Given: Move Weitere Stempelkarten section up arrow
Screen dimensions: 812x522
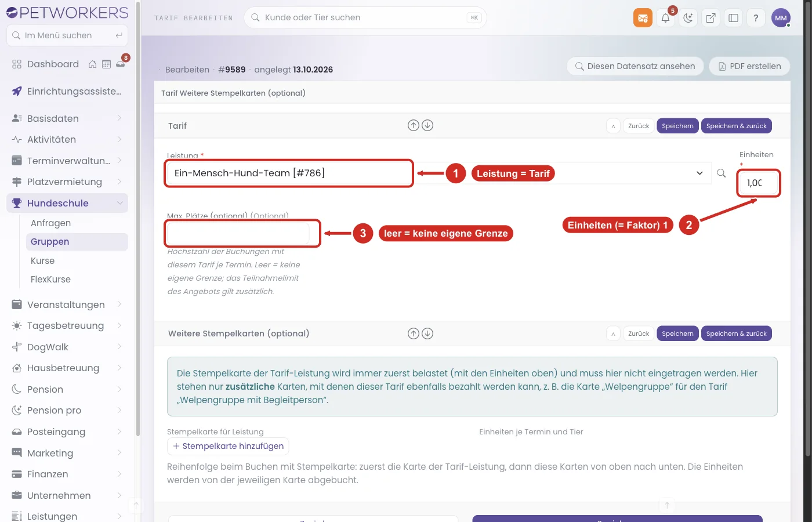Looking at the screenshot, I should [413, 333].
